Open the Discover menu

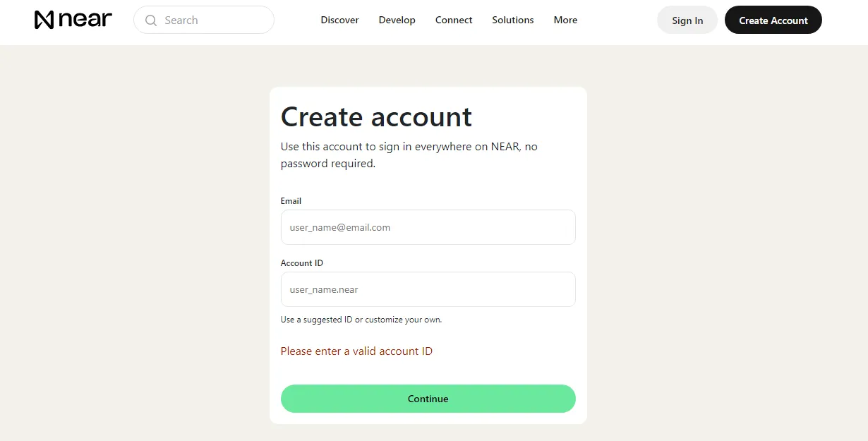coord(339,20)
